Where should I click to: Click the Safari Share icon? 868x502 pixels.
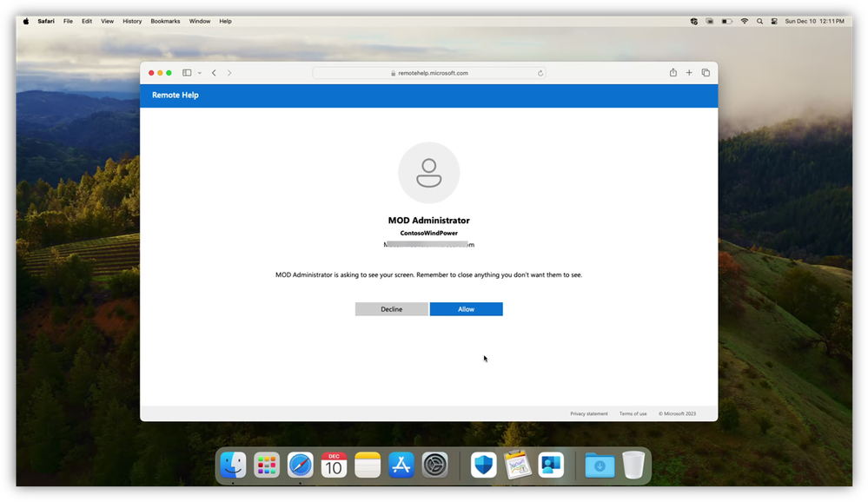coord(673,72)
